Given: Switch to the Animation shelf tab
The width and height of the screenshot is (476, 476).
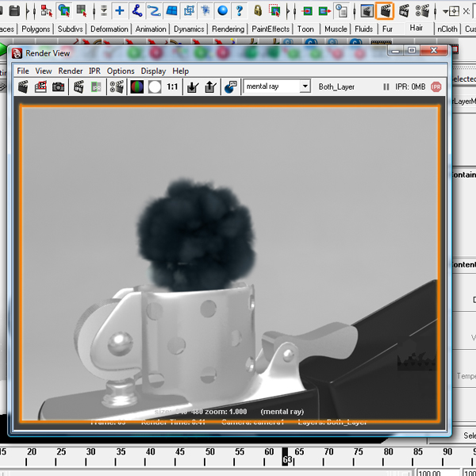Looking at the screenshot, I should tap(151, 29).
